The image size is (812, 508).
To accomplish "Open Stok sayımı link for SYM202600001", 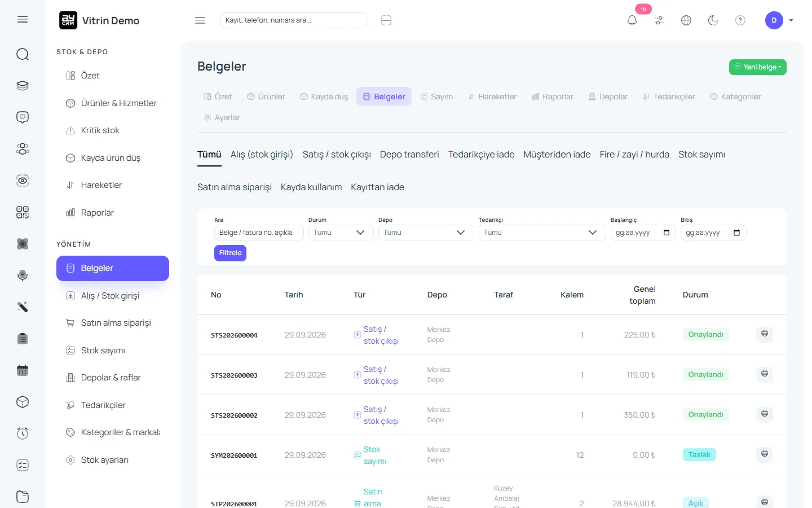I will (x=374, y=455).
